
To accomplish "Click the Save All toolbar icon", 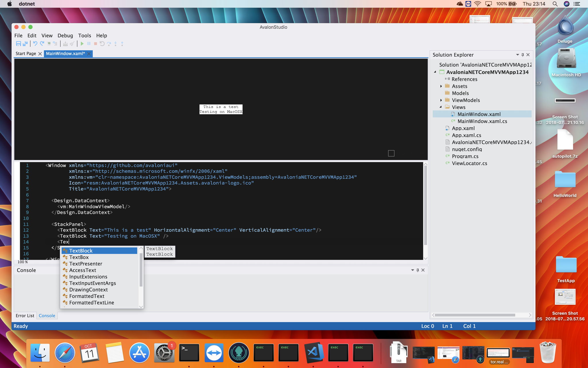I will point(25,44).
